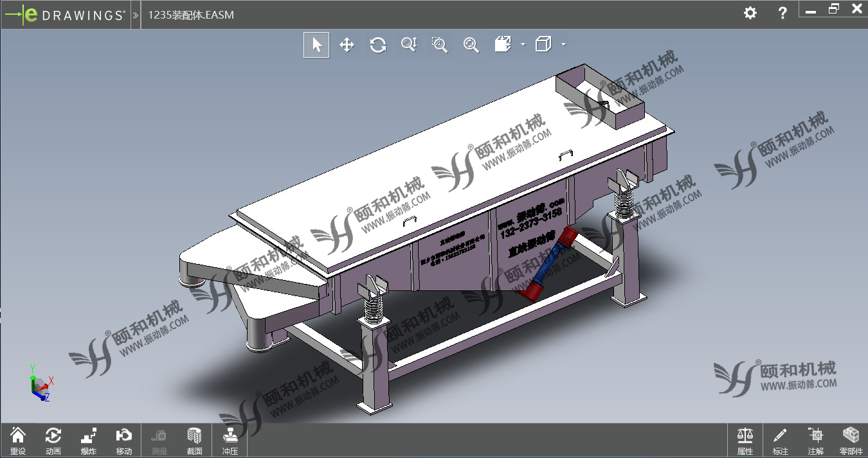868x458 pixels.
Task: Expand the chevron beside eDrawings logo
Action: click(x=136, y=15)
